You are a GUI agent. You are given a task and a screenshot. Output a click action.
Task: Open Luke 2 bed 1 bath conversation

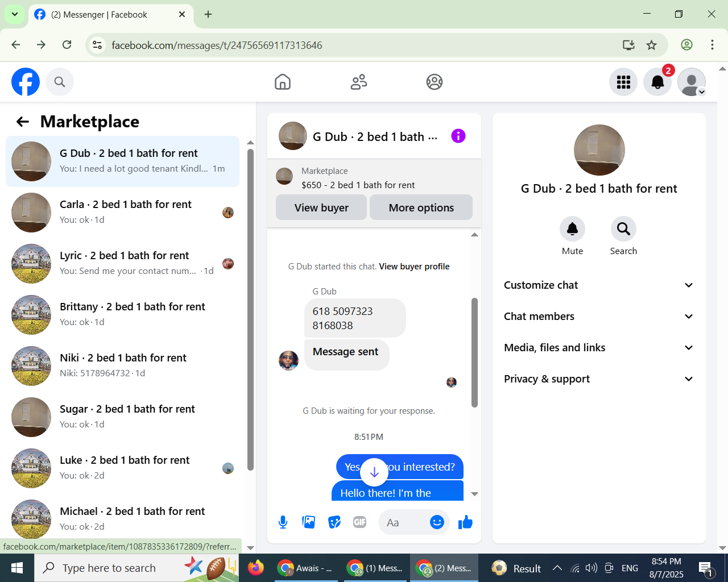[122, 468]
